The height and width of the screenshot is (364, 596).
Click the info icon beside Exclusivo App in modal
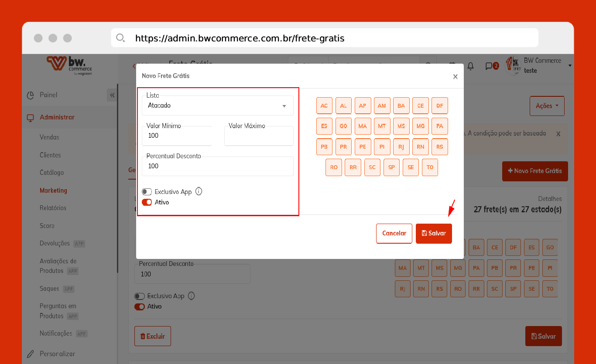[199, 191]
